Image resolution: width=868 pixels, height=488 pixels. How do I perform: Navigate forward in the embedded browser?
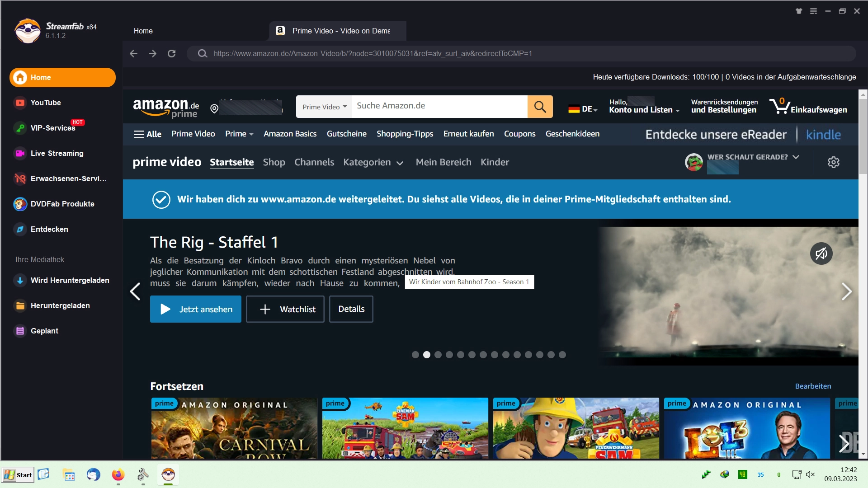pos(152,53)
